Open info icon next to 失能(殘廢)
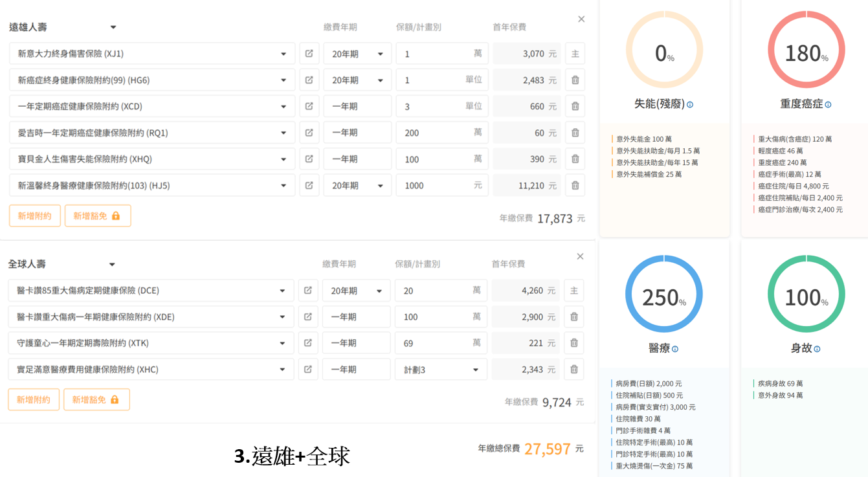This screenshot has width=868, height=477. pos(690,104)
